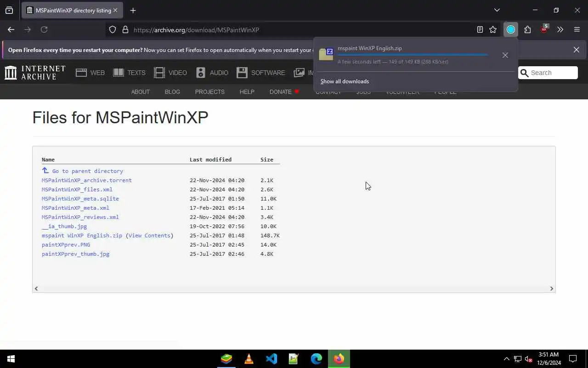Click Show all downloads

345,81
